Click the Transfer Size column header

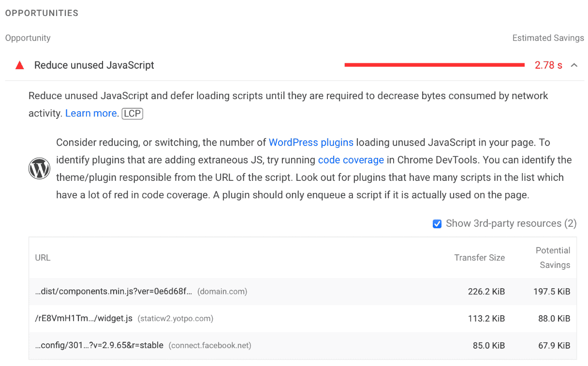[x=479, y=257]
